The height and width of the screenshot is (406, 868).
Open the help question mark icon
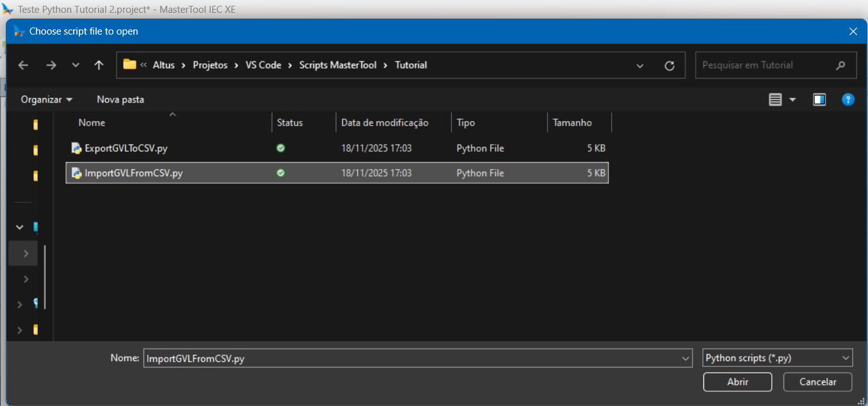848,100
